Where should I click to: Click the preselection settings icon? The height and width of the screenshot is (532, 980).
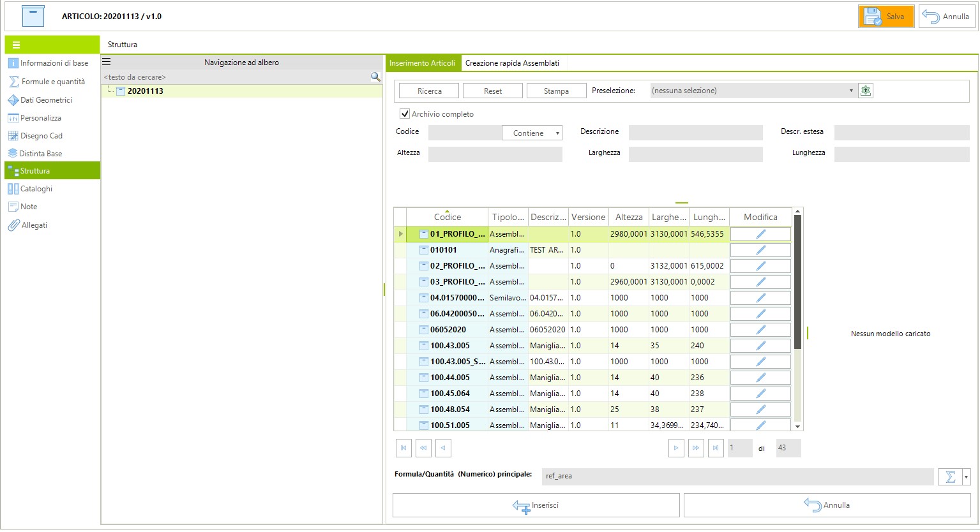point(865,91)
